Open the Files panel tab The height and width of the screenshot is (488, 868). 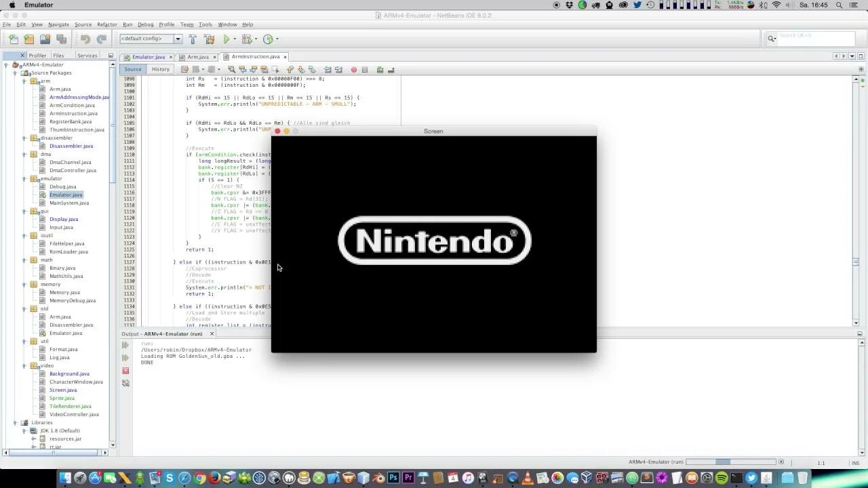[58, 56]
